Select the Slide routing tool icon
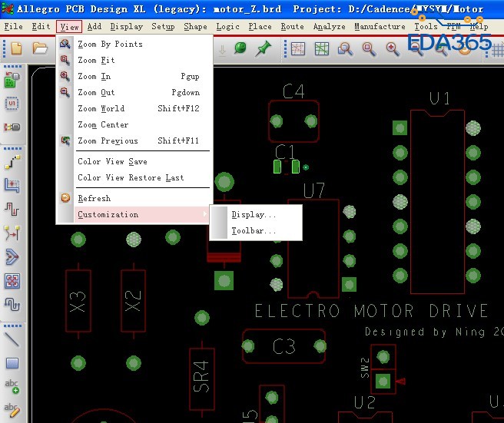Screen dimensions: 504x423 pyautogui.click(x=12, y=185)
